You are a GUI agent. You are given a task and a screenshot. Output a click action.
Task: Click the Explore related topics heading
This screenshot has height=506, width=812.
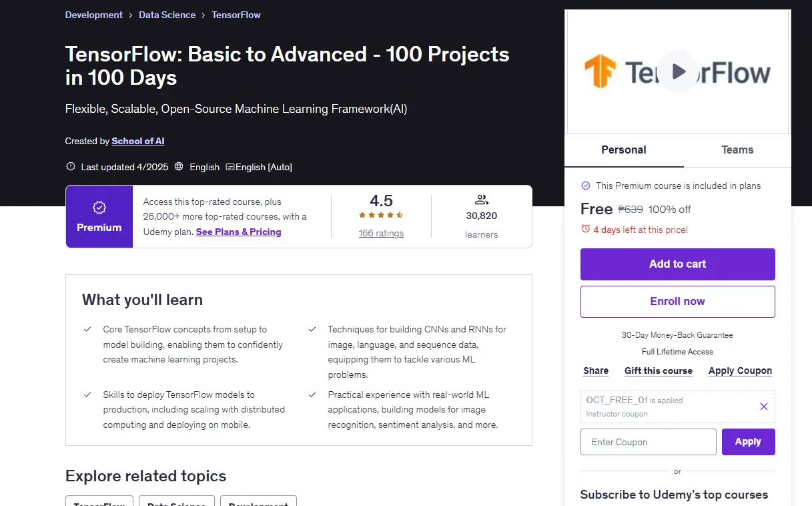(146, 476)
